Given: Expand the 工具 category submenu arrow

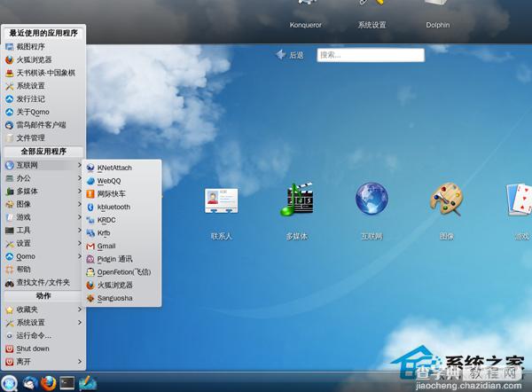Looking at the screenshot, I should pos(80,230).
